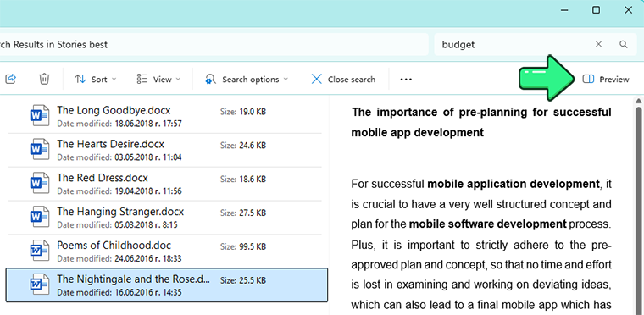Click the Close search button
Image resolution: width=644 pixels, height=315 pixels.
coord(343,80)
